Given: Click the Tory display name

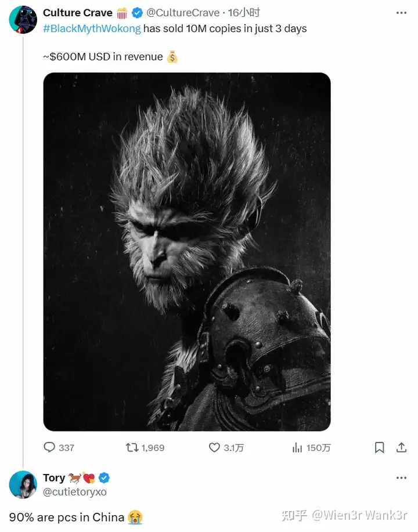Looking at the screenshot, I should tap(54, 477).
